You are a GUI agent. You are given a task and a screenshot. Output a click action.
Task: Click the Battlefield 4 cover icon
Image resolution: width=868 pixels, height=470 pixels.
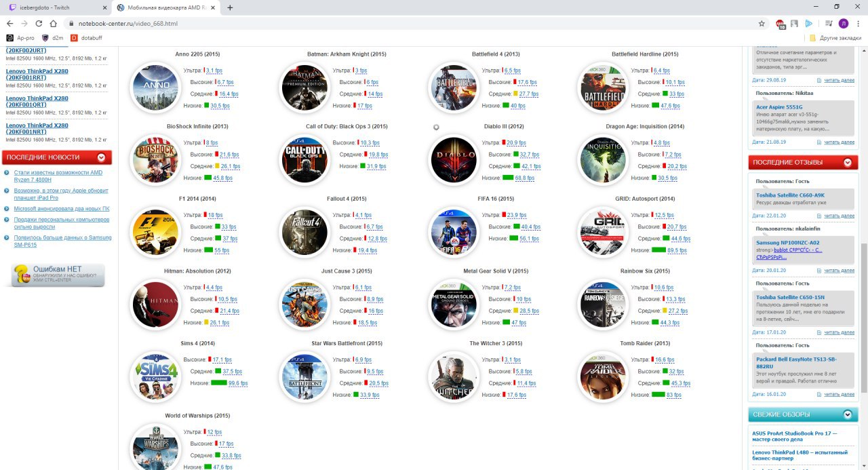point(454,87)
